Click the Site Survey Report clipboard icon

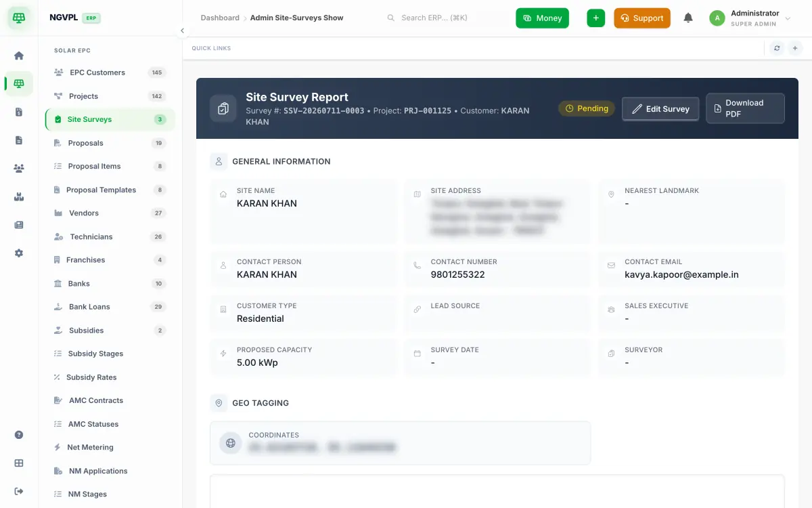pos(223,108)
